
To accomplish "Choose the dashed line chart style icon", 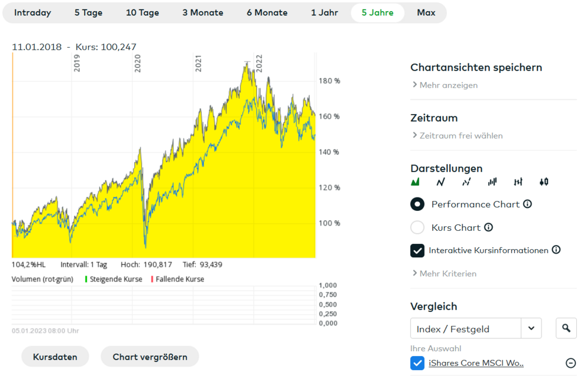I will click(466, 182).
